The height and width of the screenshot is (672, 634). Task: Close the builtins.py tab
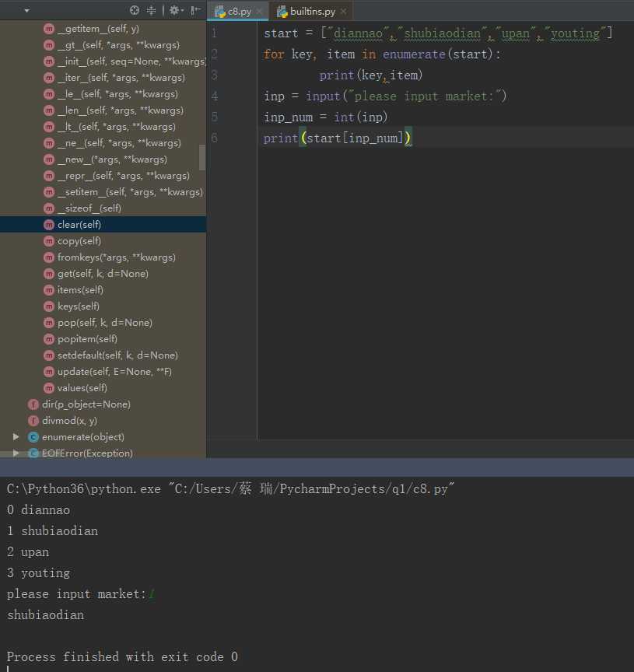[x=343, y=12]
